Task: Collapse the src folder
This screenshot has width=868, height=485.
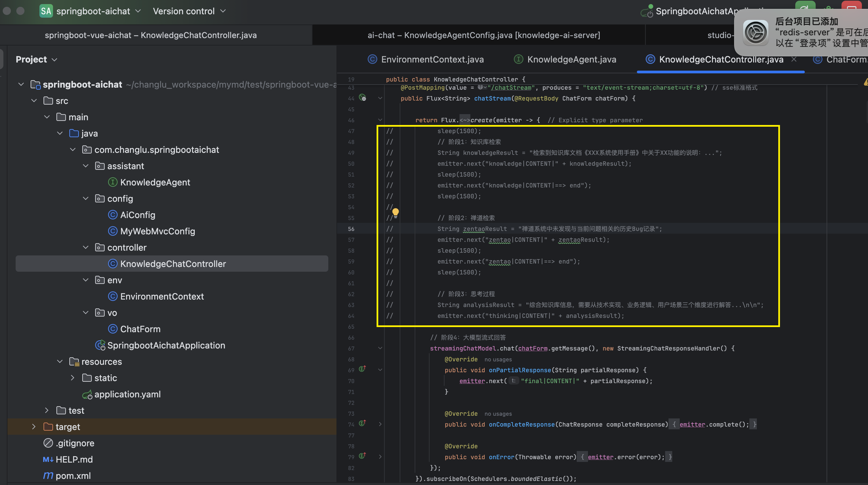Action: 34,101
